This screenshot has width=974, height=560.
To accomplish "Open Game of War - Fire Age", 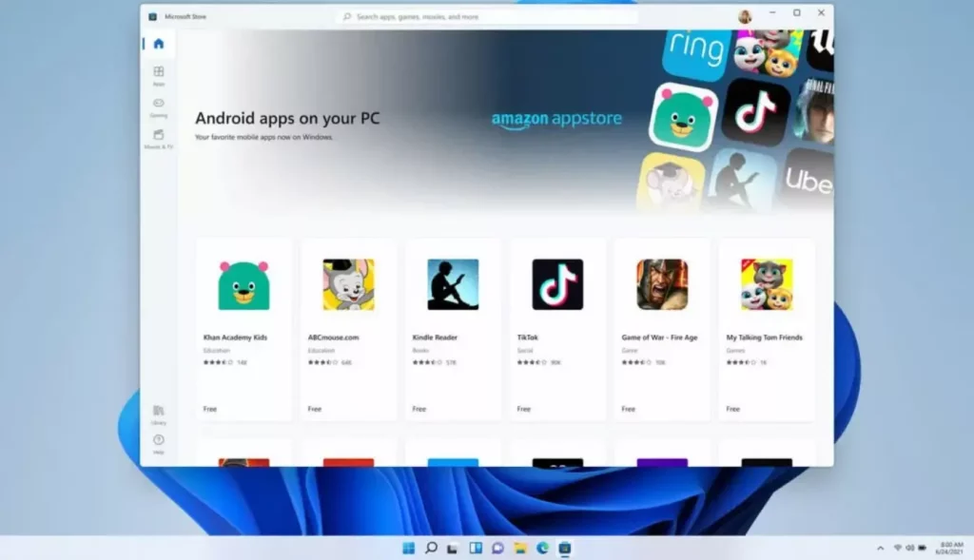I will 662,329.
